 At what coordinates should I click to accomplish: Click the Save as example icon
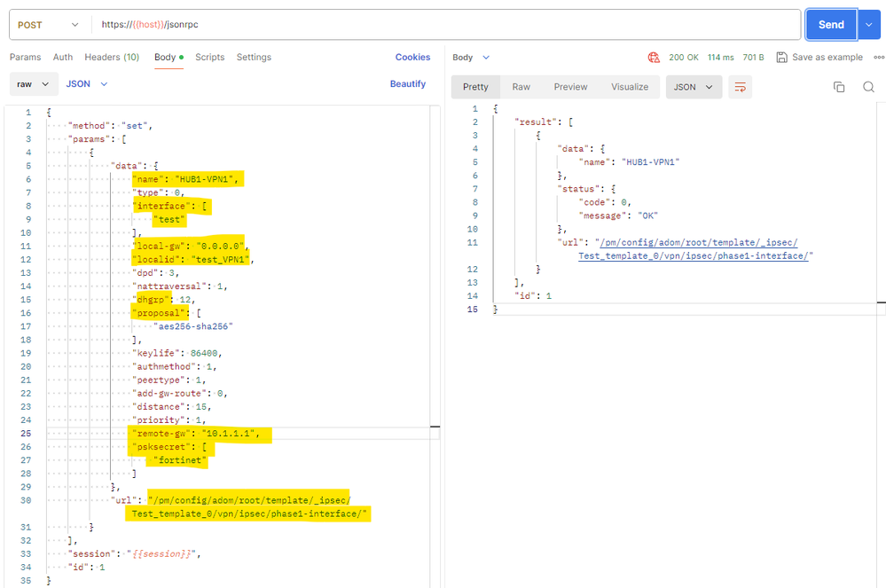(x=781, y=57)
